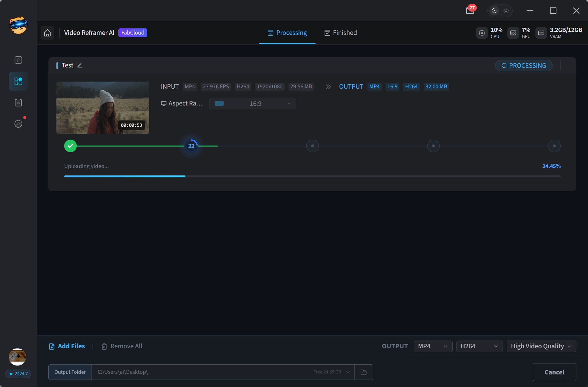Open the activity monitor sidebar icon
The height and width of the screenshot is (387, 588).
click(18, 124)
